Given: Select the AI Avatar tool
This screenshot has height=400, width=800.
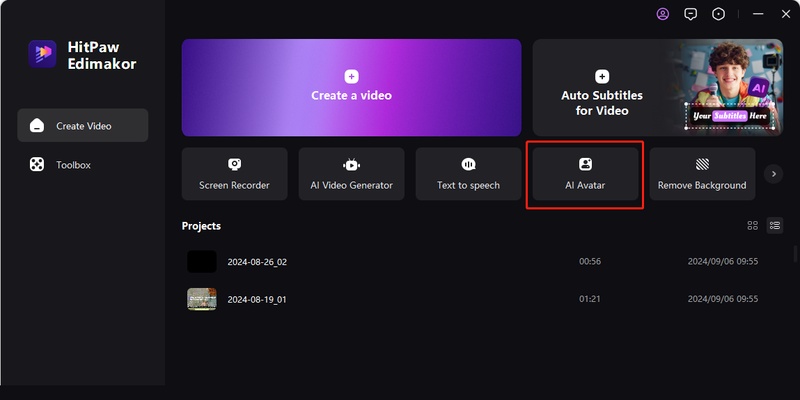Looking at the screenshot, I should [x=585, y=174].
